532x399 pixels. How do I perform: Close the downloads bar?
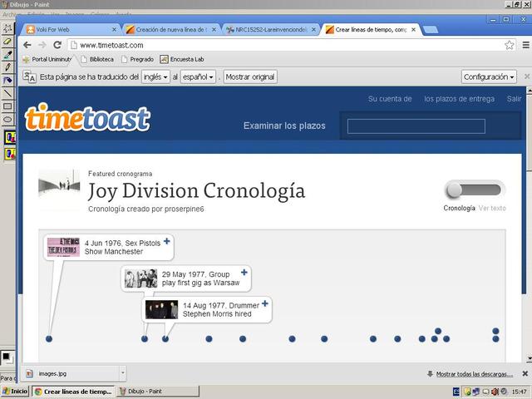point(525,373)
